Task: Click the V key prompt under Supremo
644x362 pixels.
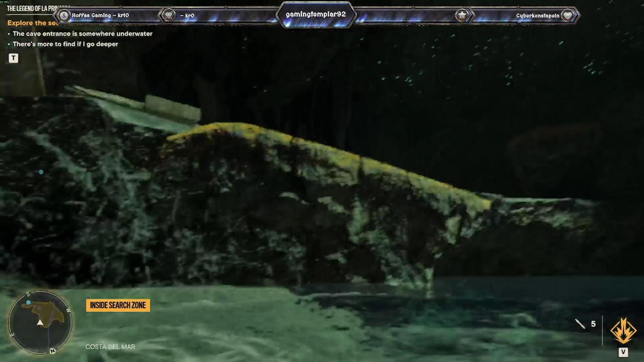Action: click(623, 352)
